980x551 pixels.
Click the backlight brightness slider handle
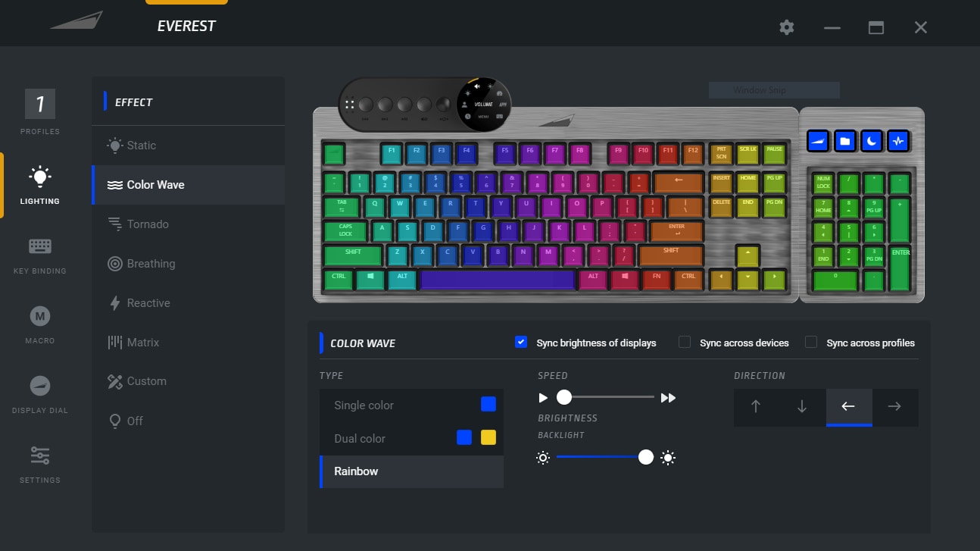point(646,457)
